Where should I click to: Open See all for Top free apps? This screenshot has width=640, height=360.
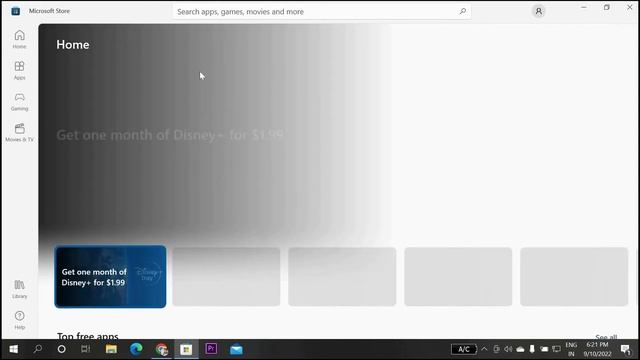click(x=606, y=337)
